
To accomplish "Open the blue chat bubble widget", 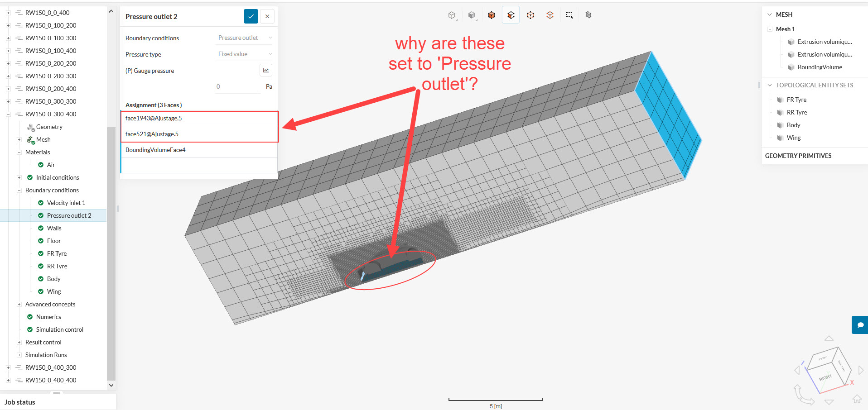I will (x=860, y=325).
